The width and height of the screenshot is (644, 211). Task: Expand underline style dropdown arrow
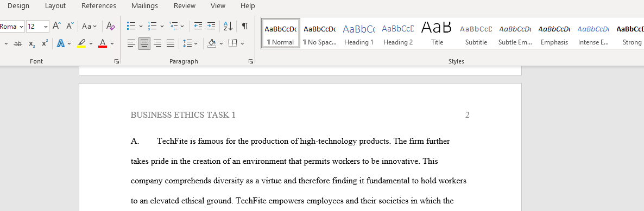[6, 43]
